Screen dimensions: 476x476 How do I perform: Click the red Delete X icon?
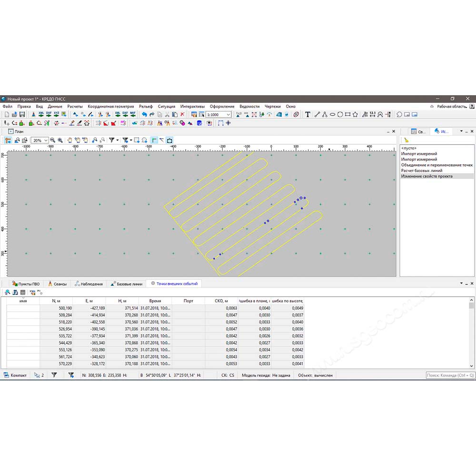(182, 115)
